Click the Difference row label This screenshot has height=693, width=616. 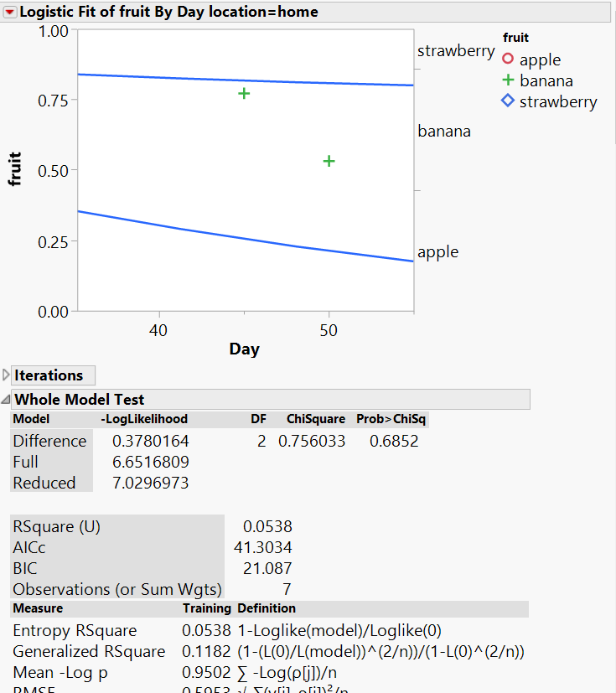tap(49, 441)
